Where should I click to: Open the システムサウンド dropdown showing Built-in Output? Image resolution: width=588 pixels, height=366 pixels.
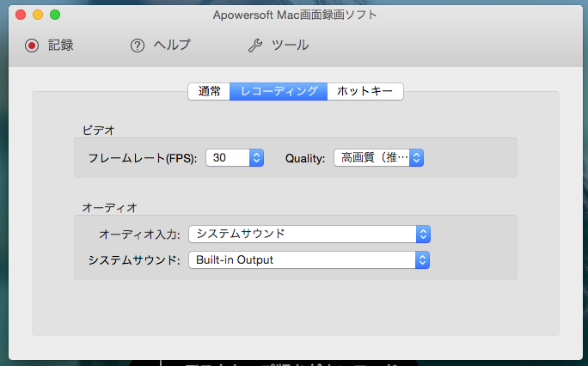pyautogui.click(x=309, y=260)
